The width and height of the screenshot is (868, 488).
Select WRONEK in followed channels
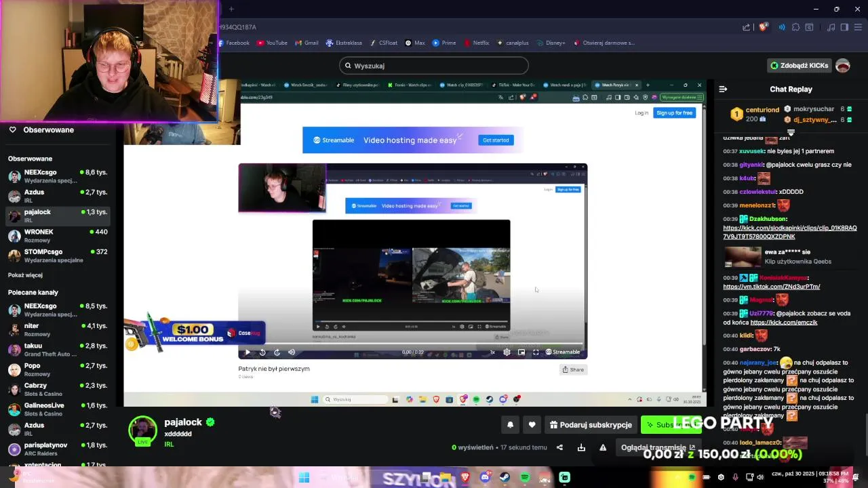coord(57,235)
